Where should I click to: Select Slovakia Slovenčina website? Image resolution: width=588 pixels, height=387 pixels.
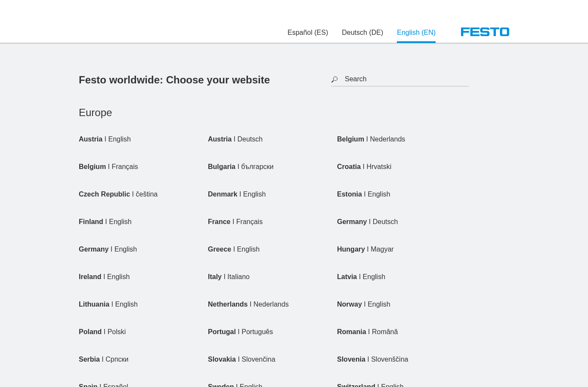[x=241, y=359]
